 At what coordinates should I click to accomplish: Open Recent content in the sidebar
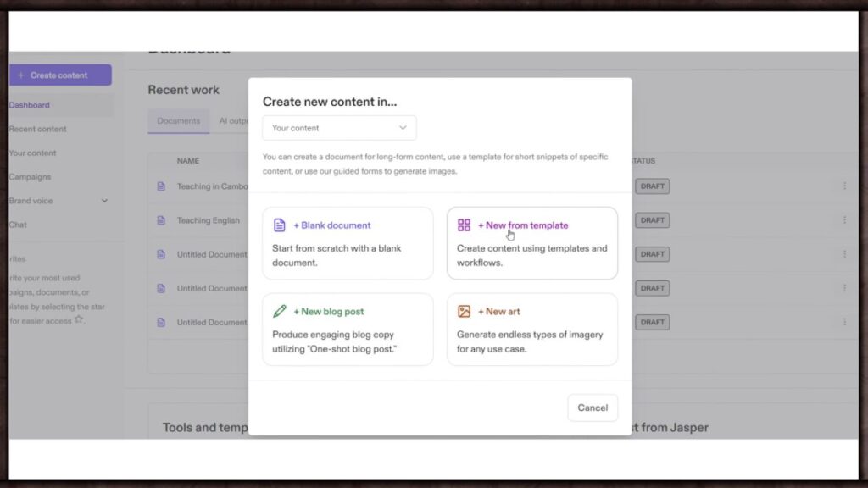point(37,129)
